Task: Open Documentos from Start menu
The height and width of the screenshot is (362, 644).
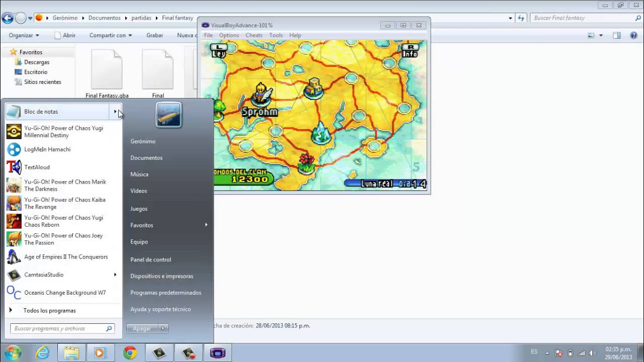Action: [146, 158]
